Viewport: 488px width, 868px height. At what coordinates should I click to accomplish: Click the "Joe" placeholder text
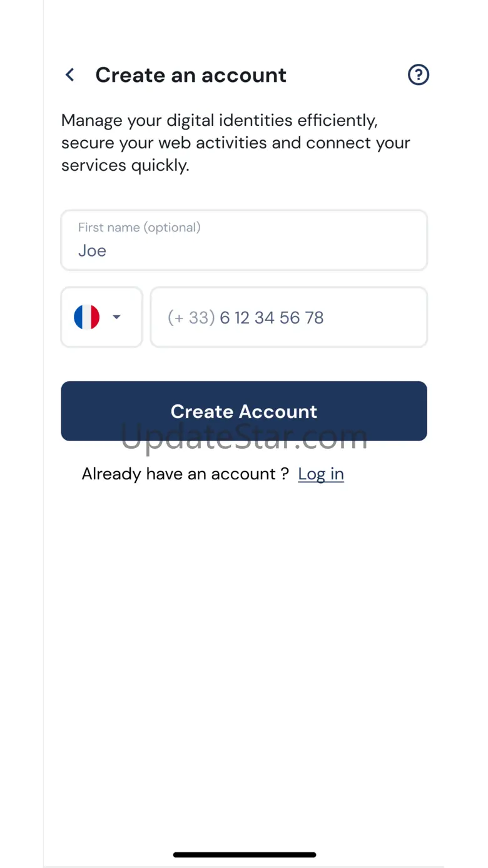click(92, 251)
